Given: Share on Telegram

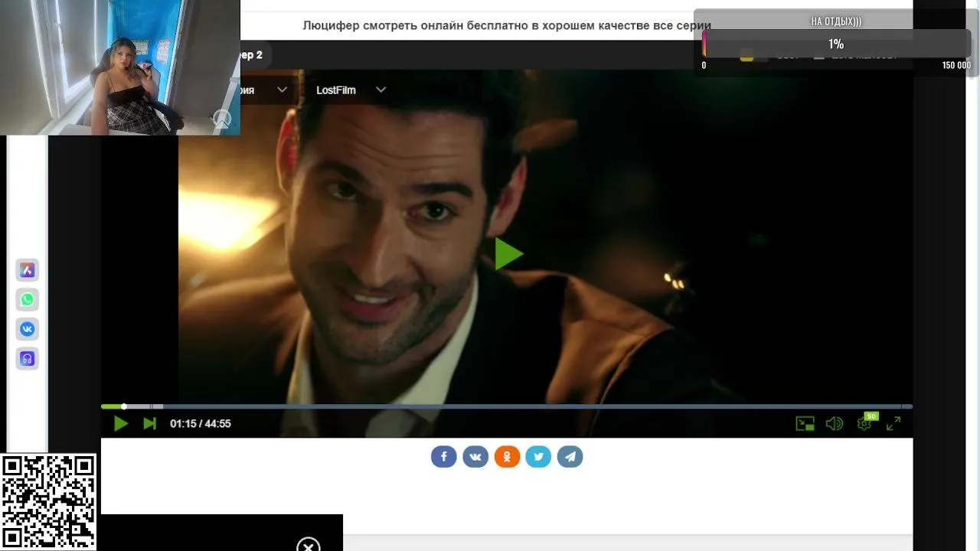Looking at the screenshot, I should [570, 457].
